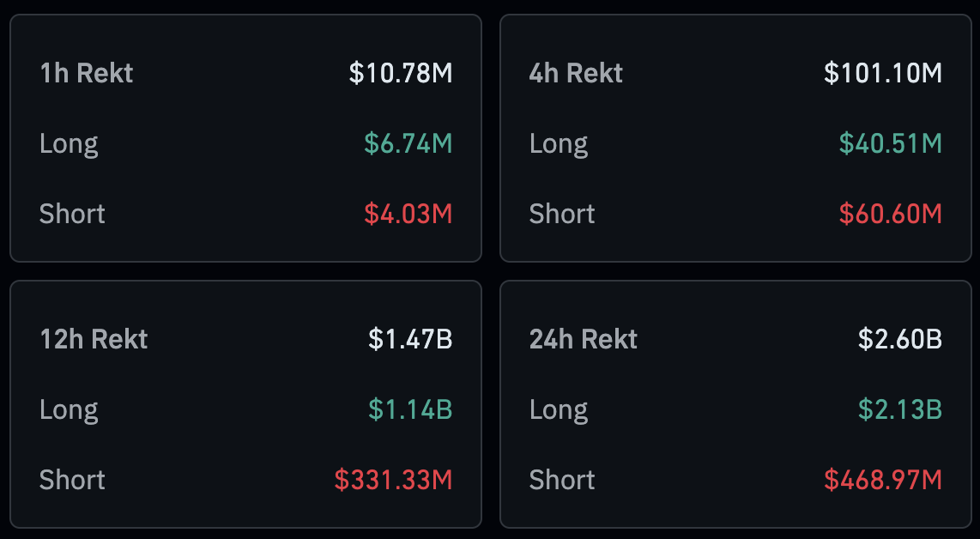Image resolution: width=980 pixels, height=539 pixels.
Task: Click the $101.10M 4h total value
Action: 883,73
